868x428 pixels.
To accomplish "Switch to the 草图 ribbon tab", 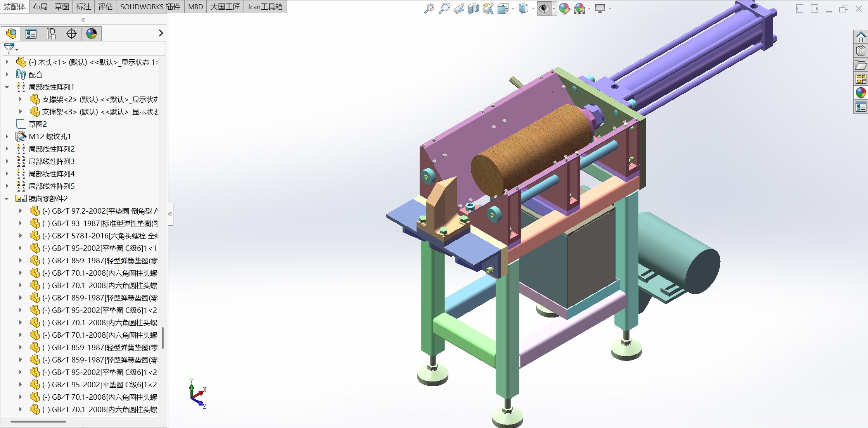I will (x=62, y=7).
